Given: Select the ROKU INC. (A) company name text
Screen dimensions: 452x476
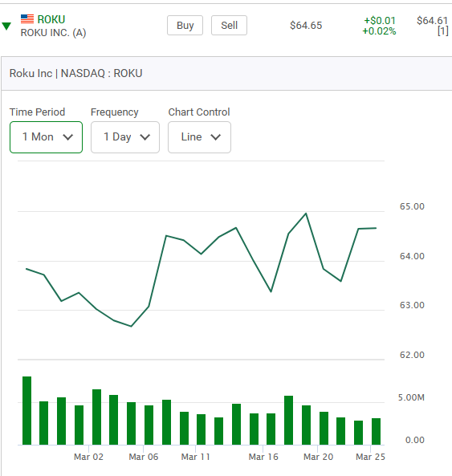Looking at the screenshot, I should coord(54,33).
